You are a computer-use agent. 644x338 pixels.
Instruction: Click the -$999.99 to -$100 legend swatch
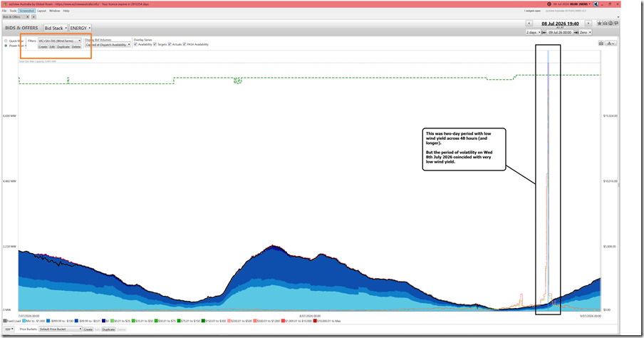coord(48,321)
